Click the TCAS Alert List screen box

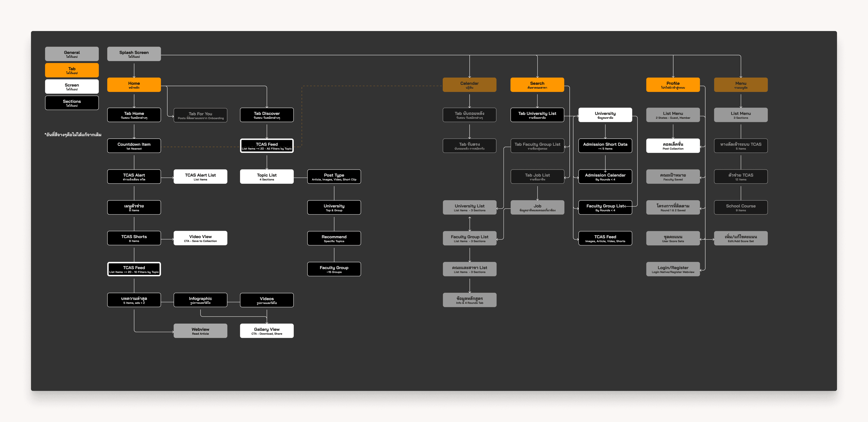[x=200, y=176]
